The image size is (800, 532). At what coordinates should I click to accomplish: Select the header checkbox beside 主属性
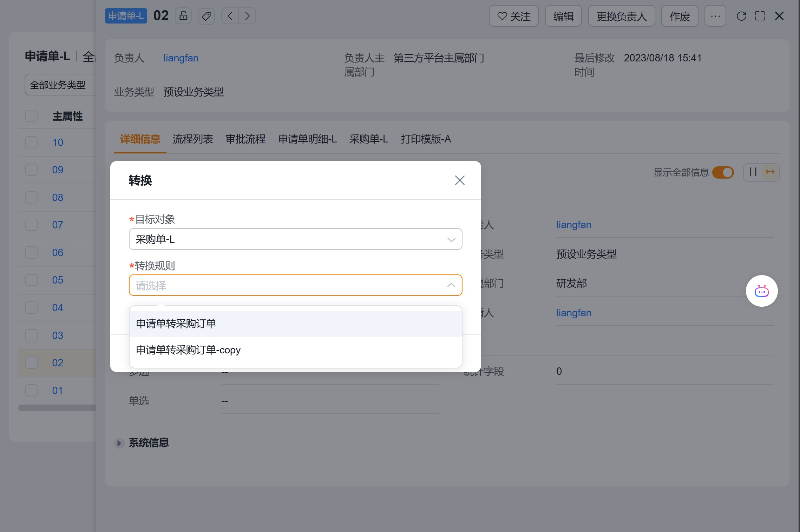coord(32,116)
